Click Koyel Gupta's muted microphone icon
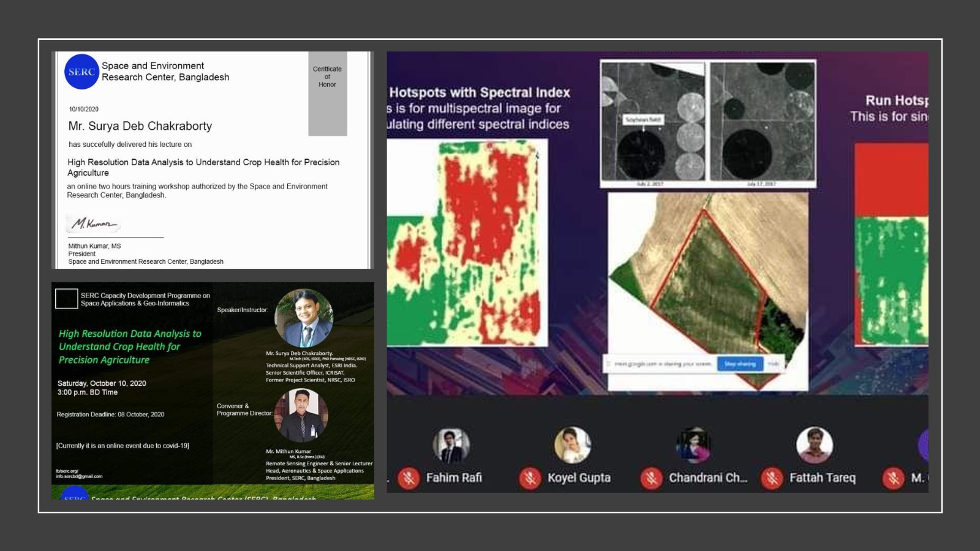 click(x=530, y=478)
